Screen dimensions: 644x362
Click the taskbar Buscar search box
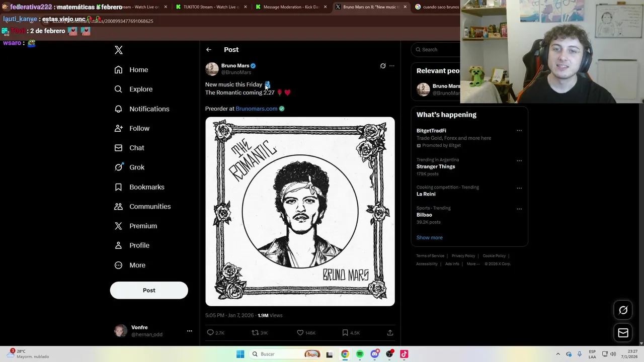[286, 354]
